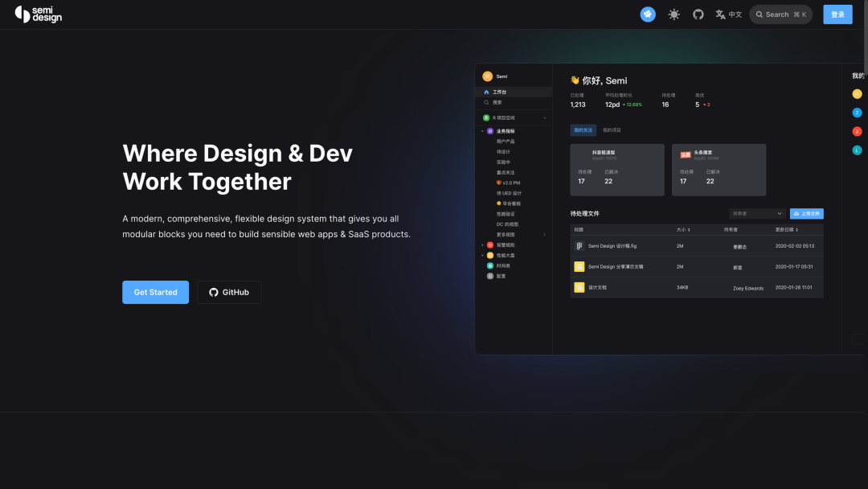868x489 pixels.
Task: Click the yellow icon for the 设计文档 row
Action: pyautogui.click(x=579, y=287)
